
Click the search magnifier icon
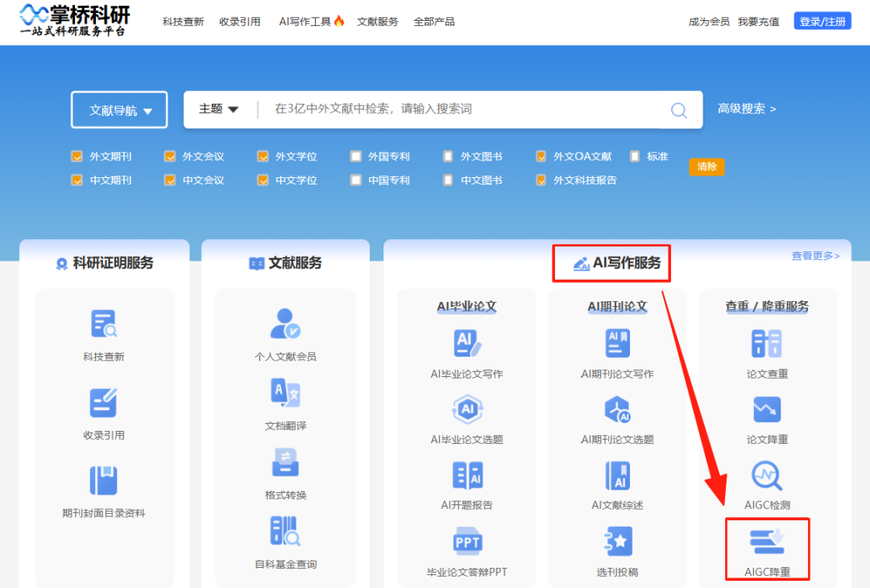point(678,110)
